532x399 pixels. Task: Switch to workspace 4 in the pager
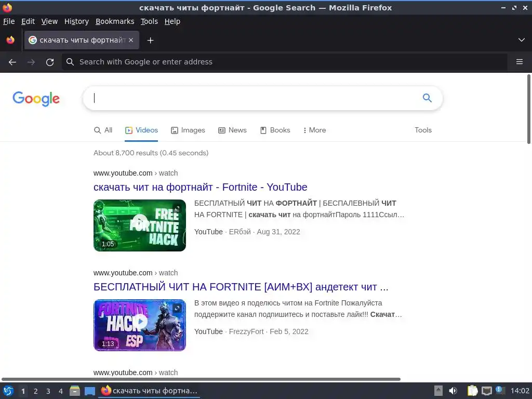coord(61,391)
